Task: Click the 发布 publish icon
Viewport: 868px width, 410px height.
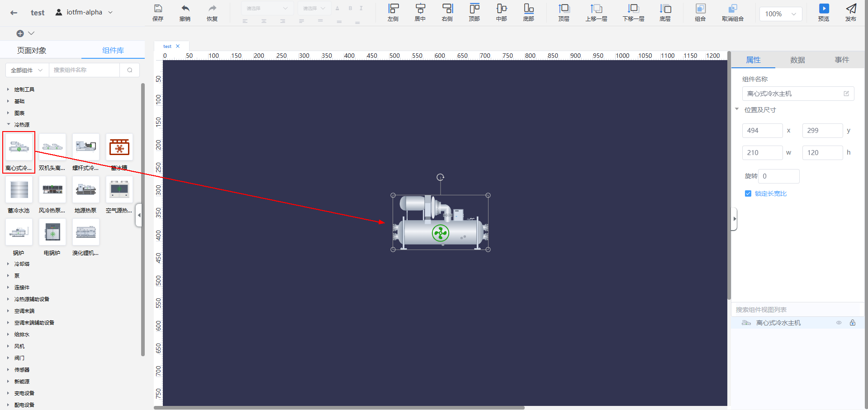Action: [x=851, y=9]
